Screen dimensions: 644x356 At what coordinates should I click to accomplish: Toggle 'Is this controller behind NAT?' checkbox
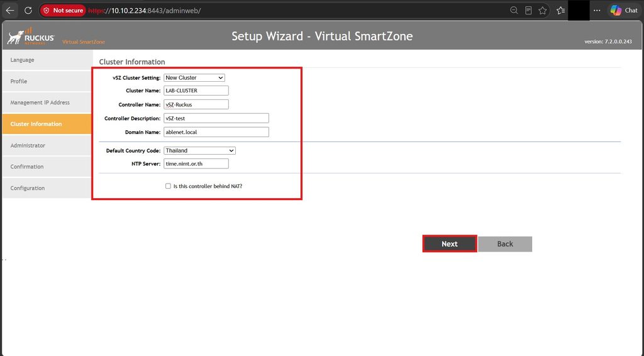[x=168, y=186]
